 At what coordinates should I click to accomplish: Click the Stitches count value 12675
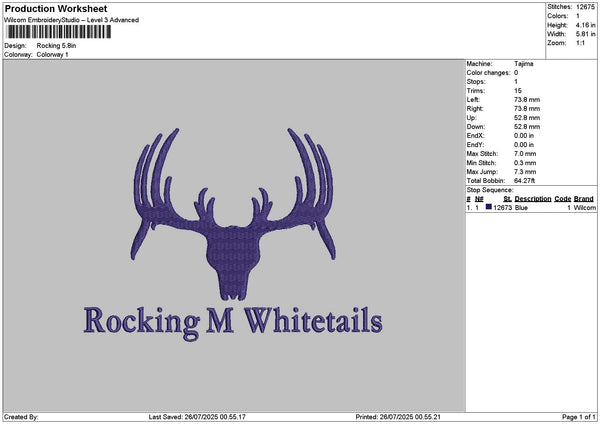(586, 7)
